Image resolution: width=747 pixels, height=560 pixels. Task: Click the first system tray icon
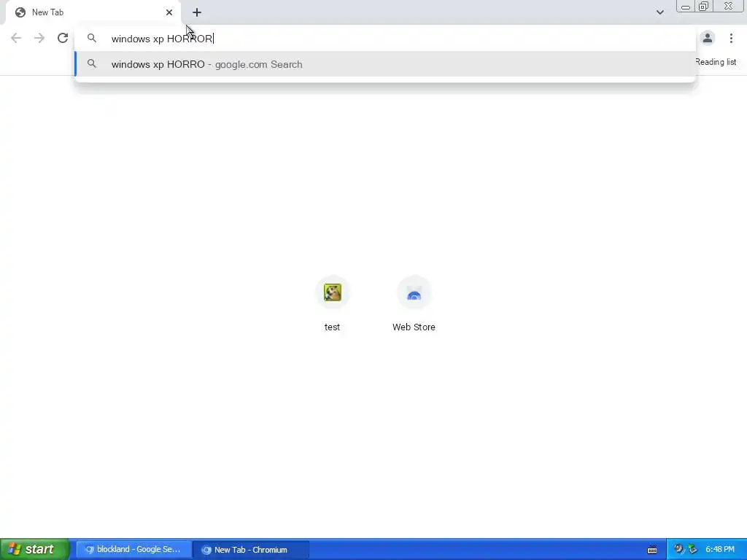coord(679,550)
